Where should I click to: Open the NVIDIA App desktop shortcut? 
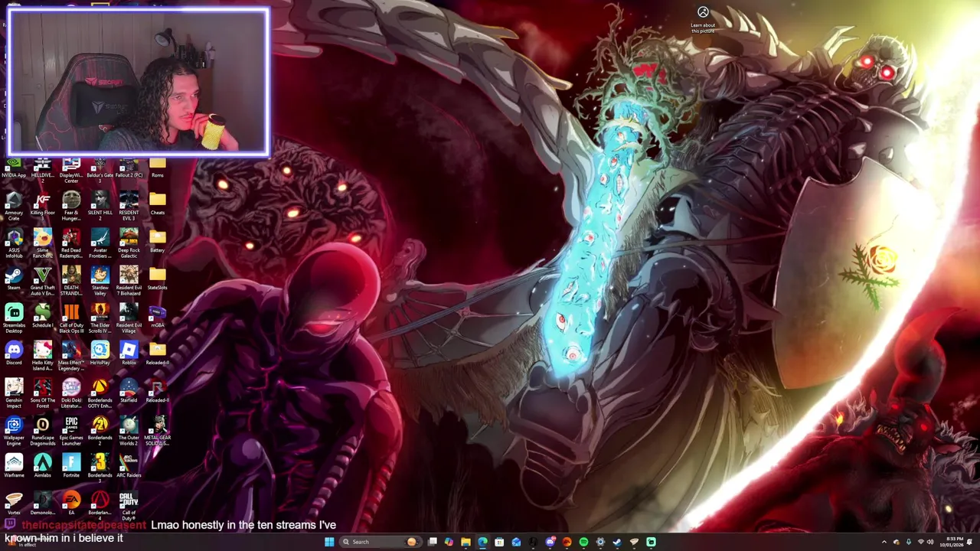(x=14, y=167)
